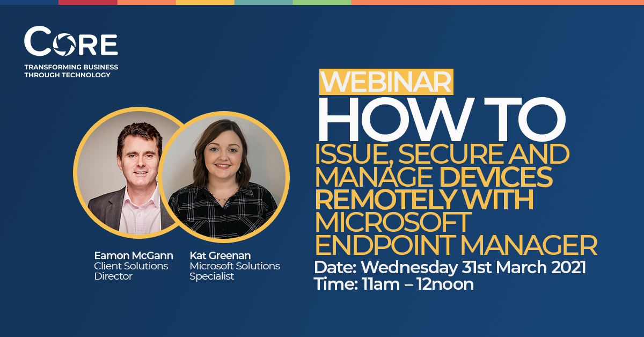The image size is (644, 337).
Task: Click the 'Microsoft Solutions Specialist' job title
Action: pos(235,271)
